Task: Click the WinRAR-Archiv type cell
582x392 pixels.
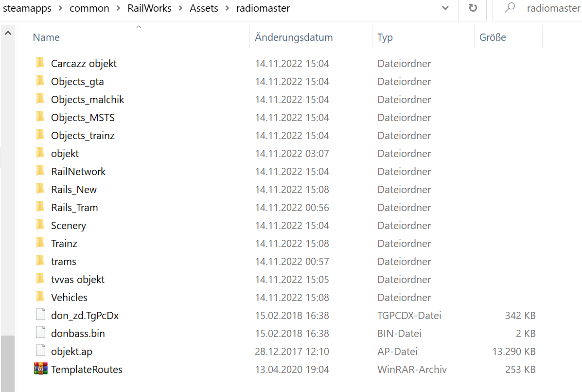Action: (412, 369)
